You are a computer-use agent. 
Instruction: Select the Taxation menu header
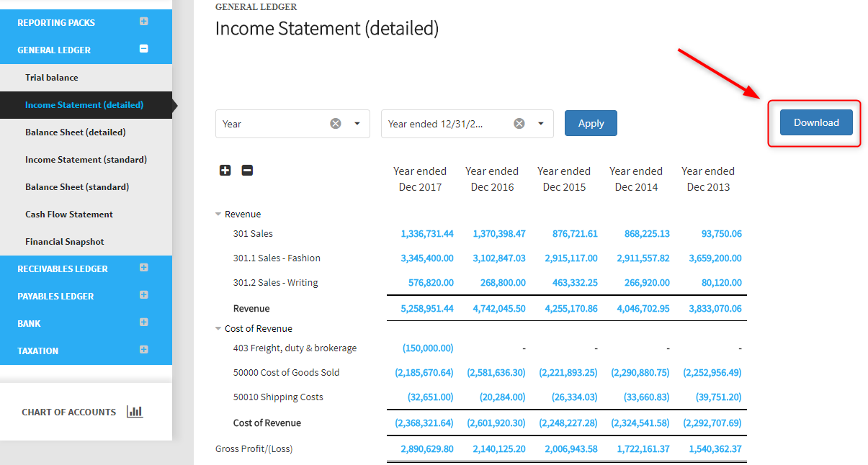38,351
